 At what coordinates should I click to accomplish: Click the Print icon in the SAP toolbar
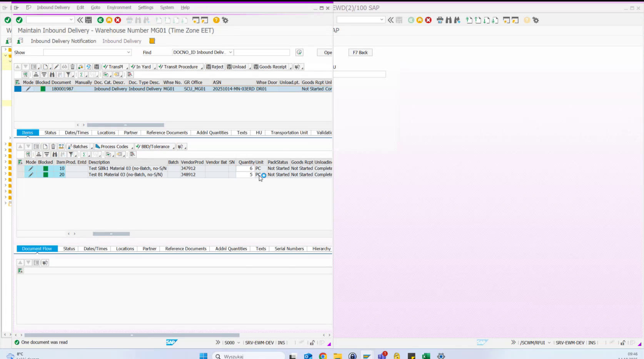130,20
